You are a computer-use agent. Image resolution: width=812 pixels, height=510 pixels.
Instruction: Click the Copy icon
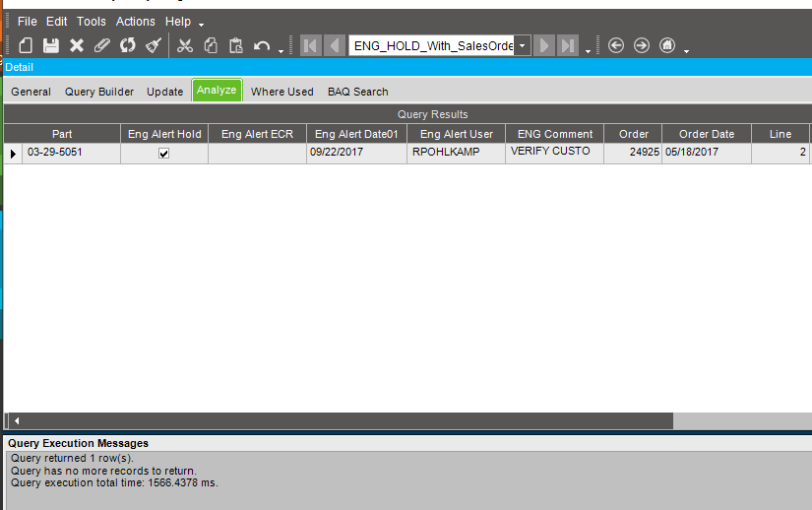(x=211, y=45)
